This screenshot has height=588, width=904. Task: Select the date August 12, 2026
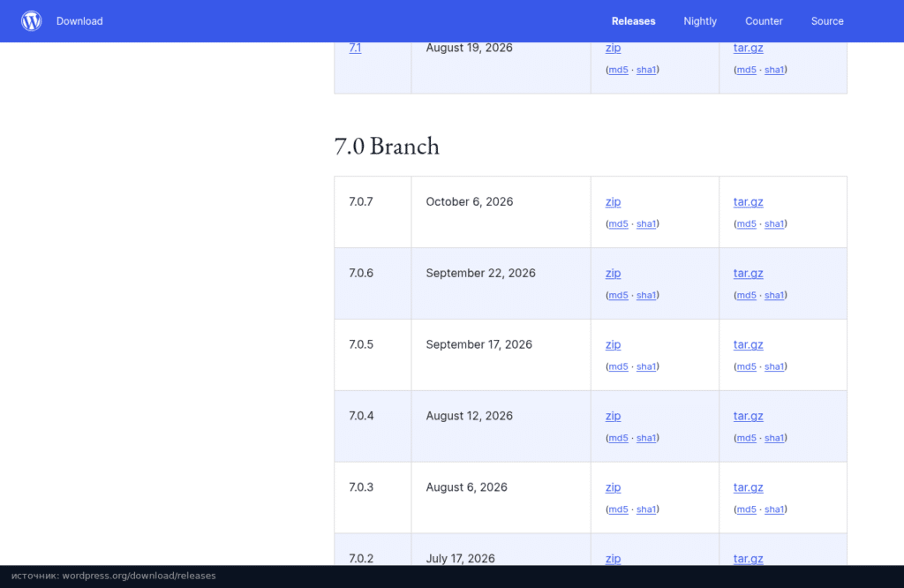pyautogui.click(x=470, y=416)
